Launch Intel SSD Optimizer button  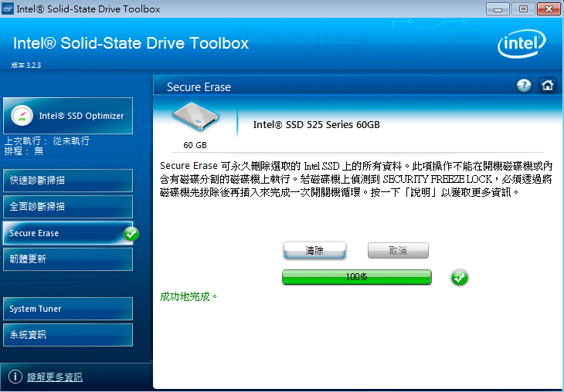tap(68, 116)
